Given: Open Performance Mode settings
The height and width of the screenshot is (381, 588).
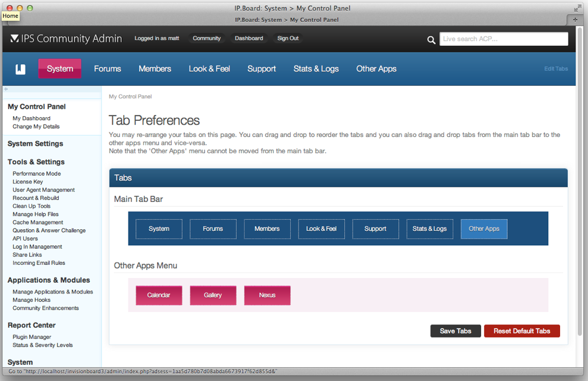Looking at the screenshot, I should 37,173.
